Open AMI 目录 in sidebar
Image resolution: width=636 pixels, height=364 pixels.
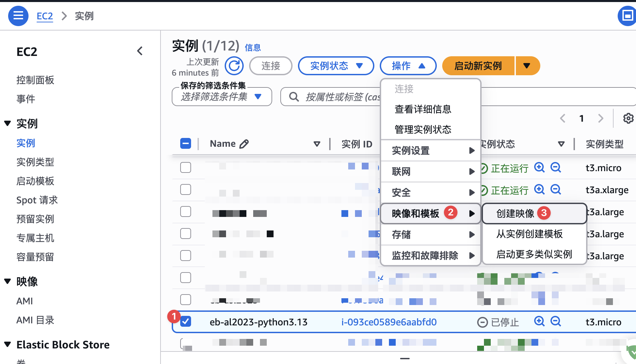(35, 320)
